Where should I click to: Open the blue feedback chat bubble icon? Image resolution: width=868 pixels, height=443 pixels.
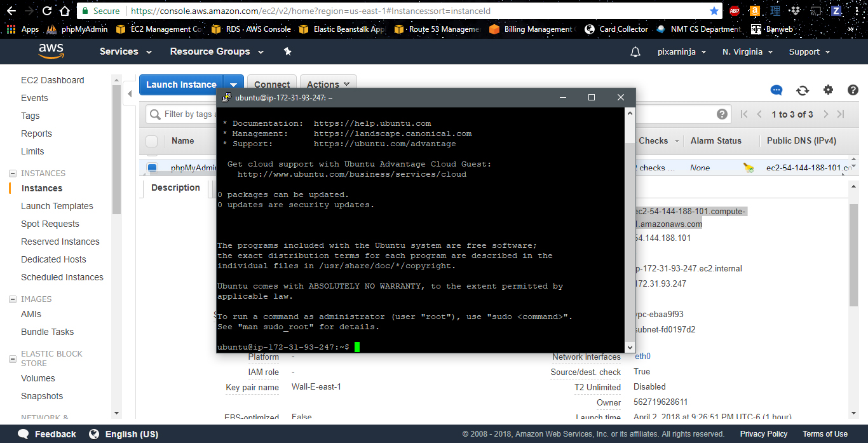[776, 90]
